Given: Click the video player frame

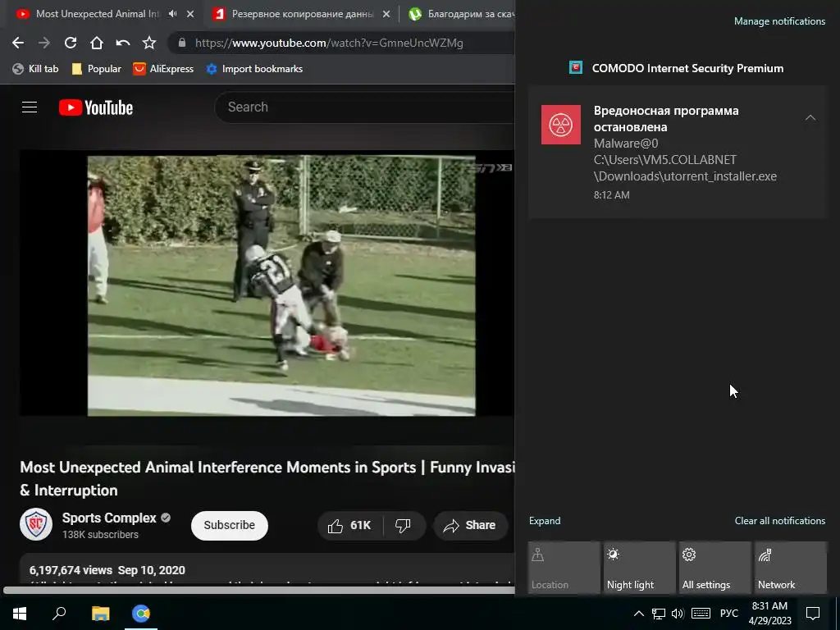Looking at the screenshot, I should [267, 283].
